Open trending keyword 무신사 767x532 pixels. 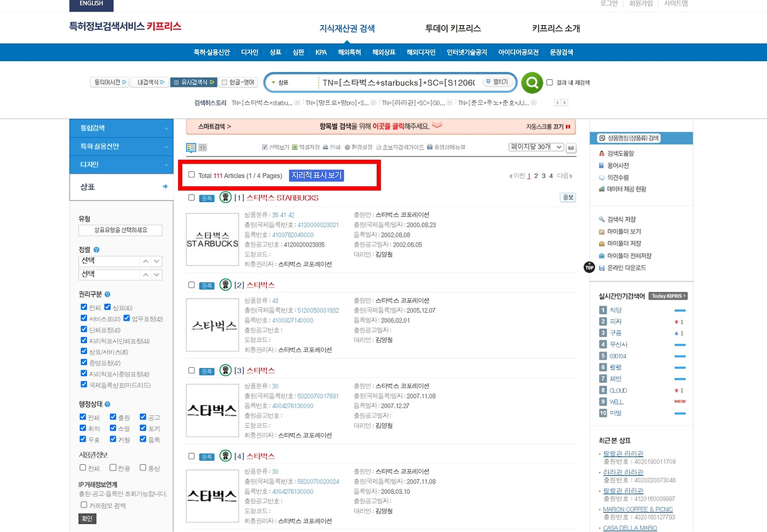[618, 344]
